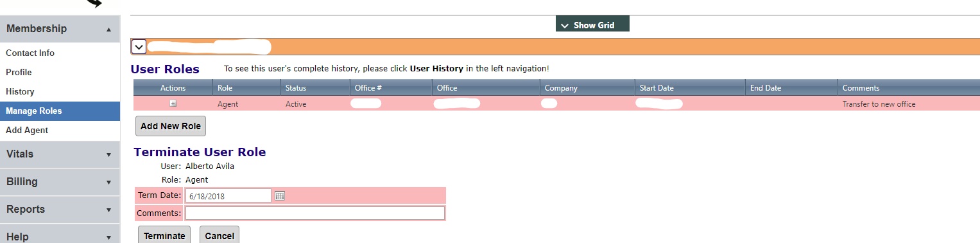
Task: Sort the table by Start Date header
Action: [x=657, y=88]
